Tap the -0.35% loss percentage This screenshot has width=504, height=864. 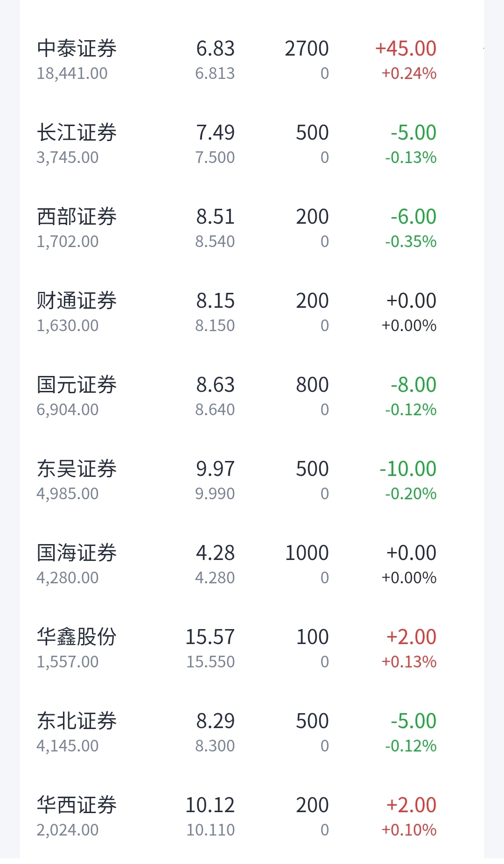click(411, 241)
